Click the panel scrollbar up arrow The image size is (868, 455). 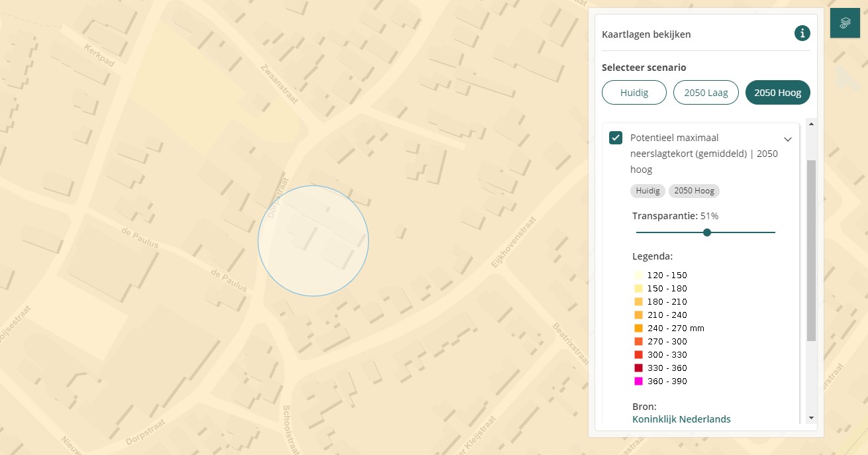click(811, 123)
